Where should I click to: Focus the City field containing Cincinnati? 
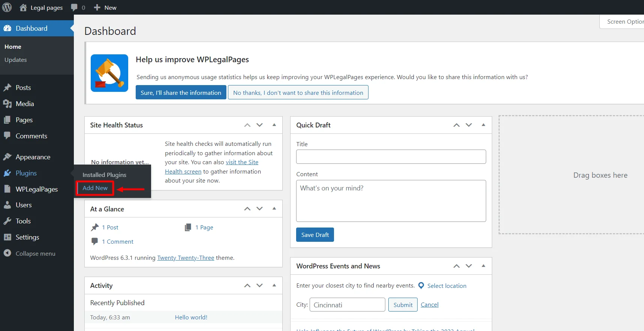click(347, 305)
